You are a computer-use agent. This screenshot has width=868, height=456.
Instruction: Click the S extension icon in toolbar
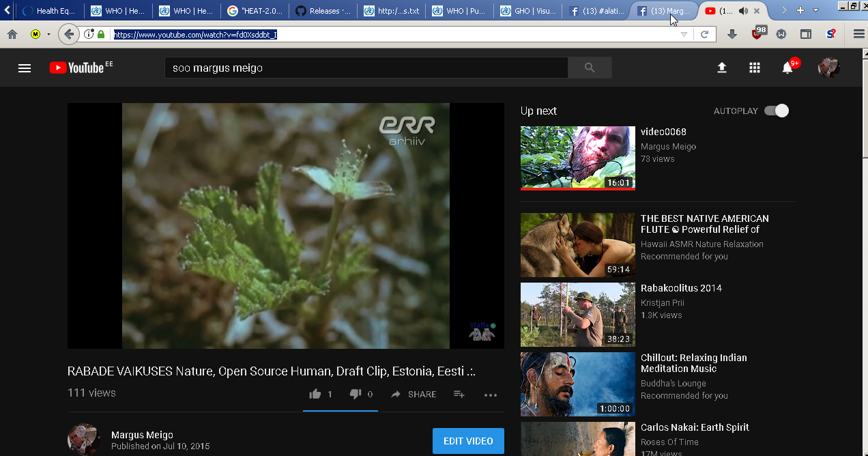coord(830,34)
